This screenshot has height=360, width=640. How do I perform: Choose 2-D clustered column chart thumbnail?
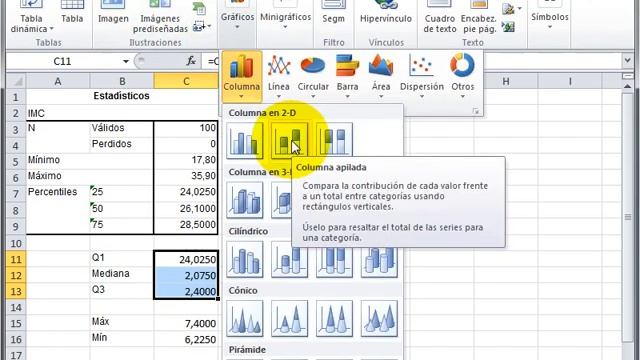click(x=244, y=141)
